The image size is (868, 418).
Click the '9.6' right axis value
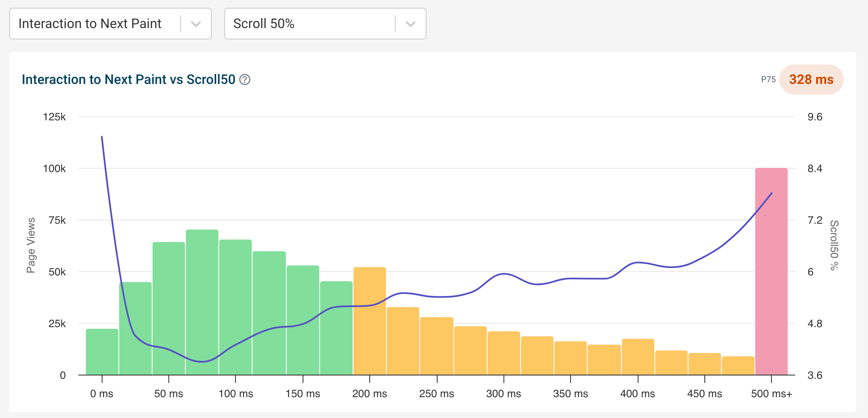click(815, 117)
